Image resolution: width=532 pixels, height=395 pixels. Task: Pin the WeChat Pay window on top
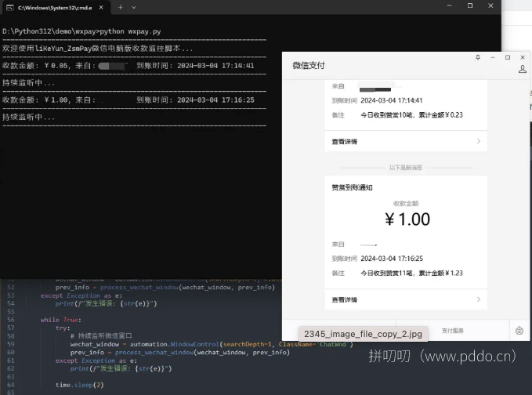(x=478, y=57)
